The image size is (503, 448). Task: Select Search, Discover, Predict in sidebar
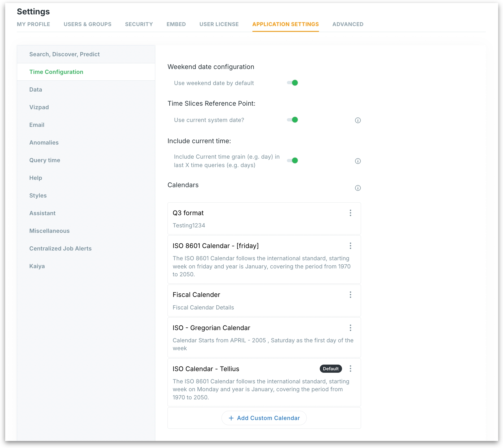coord(64,54)
